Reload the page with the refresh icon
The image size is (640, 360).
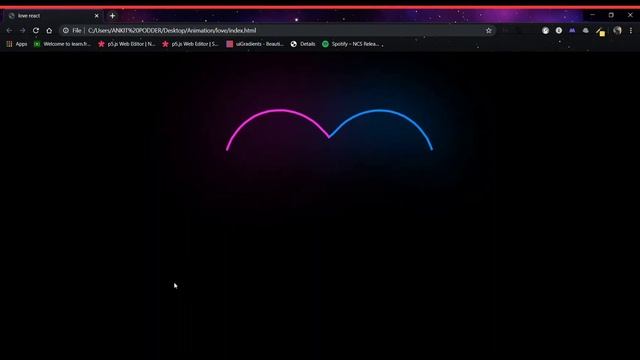click(36, 30)
